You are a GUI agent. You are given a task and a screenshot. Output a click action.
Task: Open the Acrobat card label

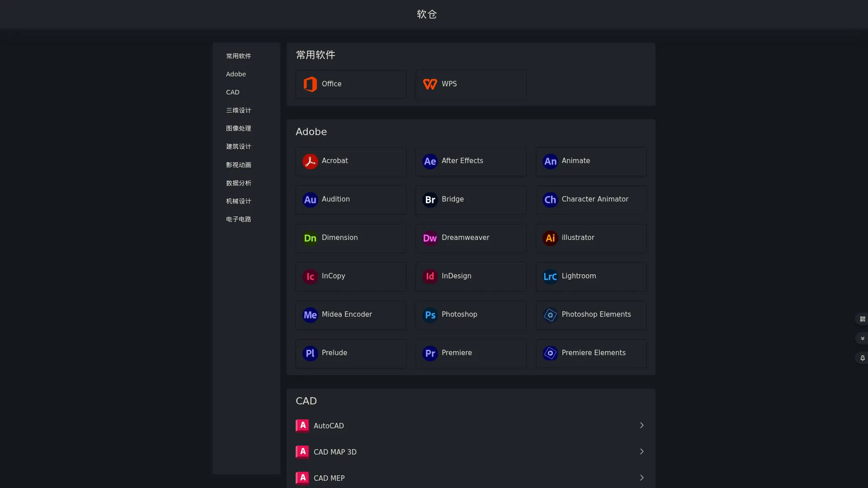coord(335,161)
